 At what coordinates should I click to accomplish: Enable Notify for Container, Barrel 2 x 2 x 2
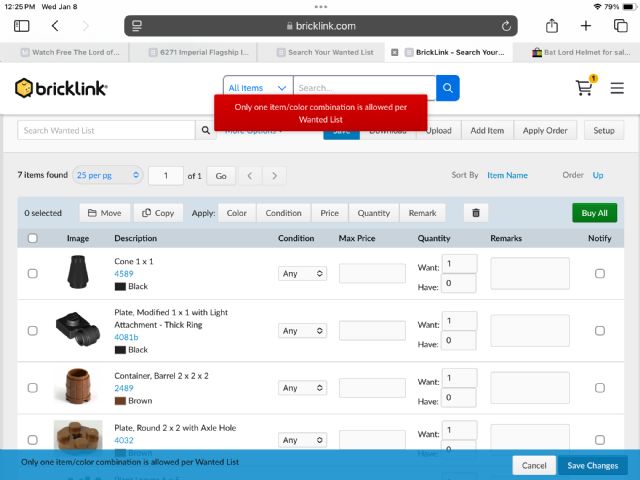(600, 387)
